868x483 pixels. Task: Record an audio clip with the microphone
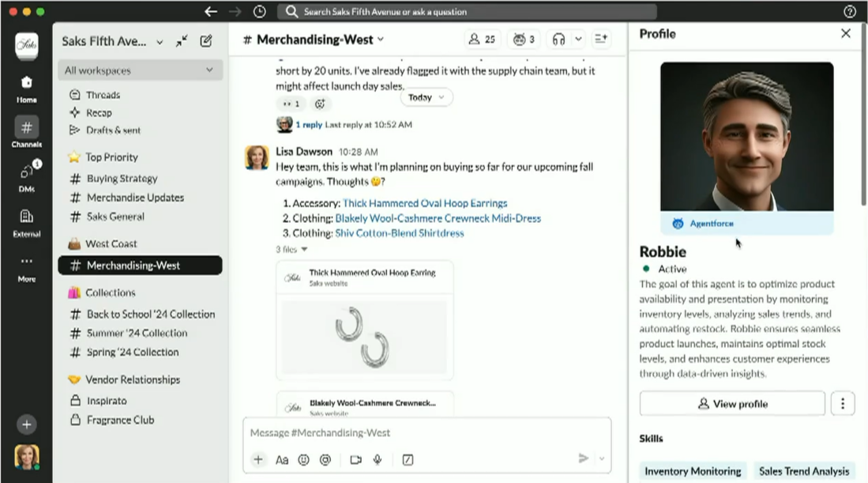[x=378, y=459]
